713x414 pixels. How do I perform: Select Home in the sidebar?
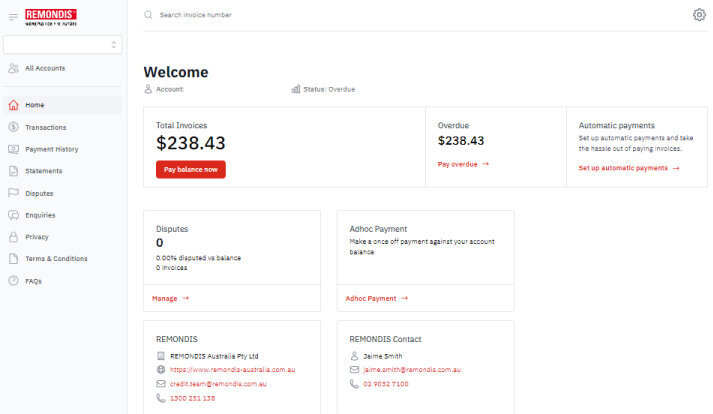click(x=63, y=105)
